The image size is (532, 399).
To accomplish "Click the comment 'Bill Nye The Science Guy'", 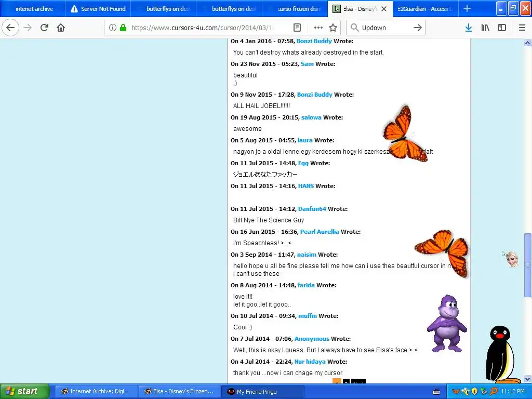I will tap(269, 220).
